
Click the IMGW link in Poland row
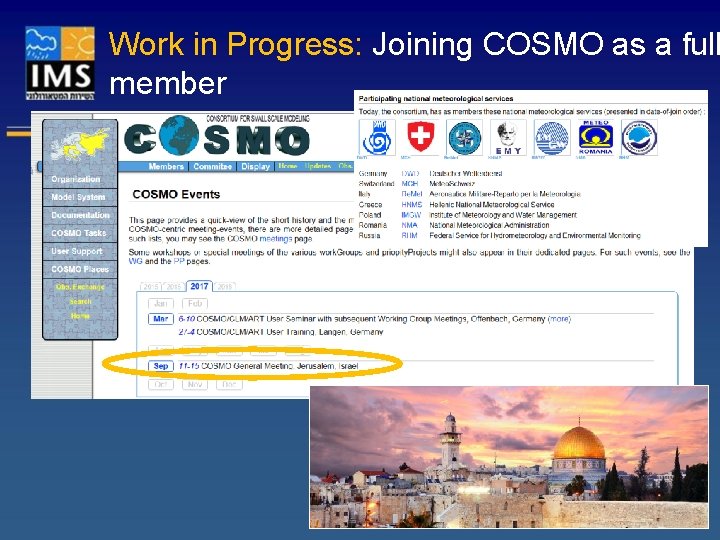pos(411,214)
